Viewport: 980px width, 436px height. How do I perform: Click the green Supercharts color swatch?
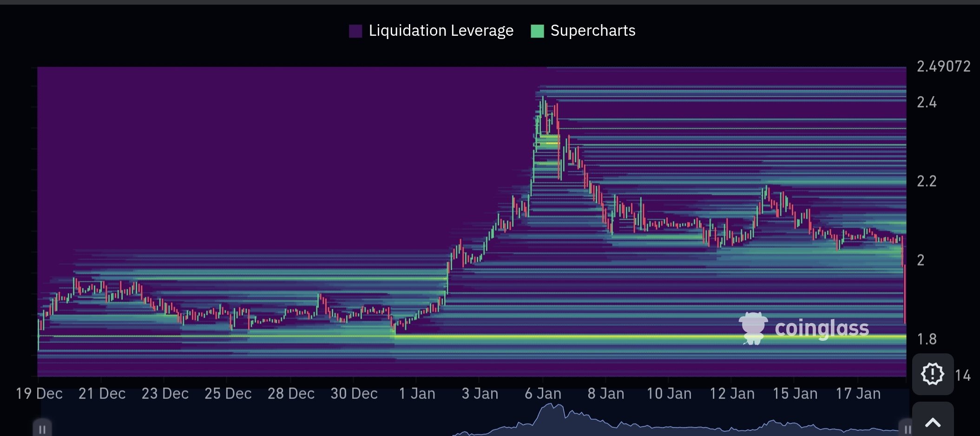click(537, 31)
